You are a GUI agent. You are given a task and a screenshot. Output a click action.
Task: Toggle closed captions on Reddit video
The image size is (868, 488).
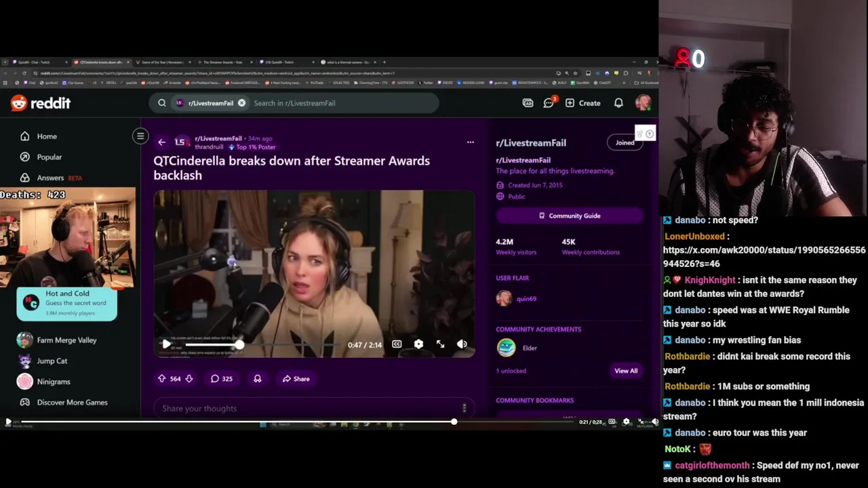[397, 344]
